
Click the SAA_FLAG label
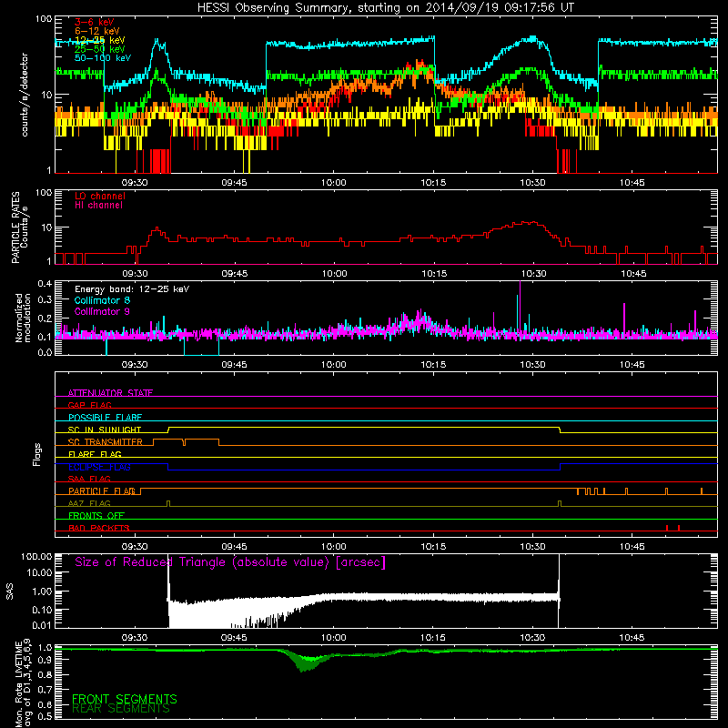pos(89,479)
